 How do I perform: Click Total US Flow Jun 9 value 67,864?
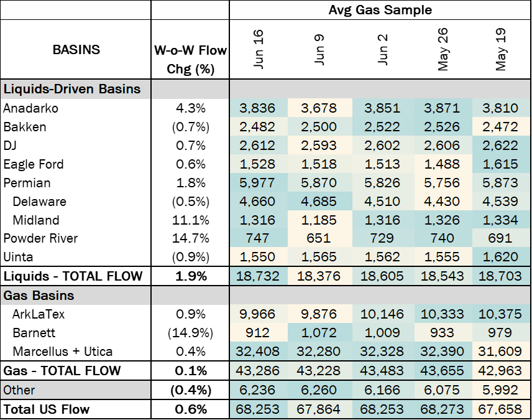tap(319, 409)
